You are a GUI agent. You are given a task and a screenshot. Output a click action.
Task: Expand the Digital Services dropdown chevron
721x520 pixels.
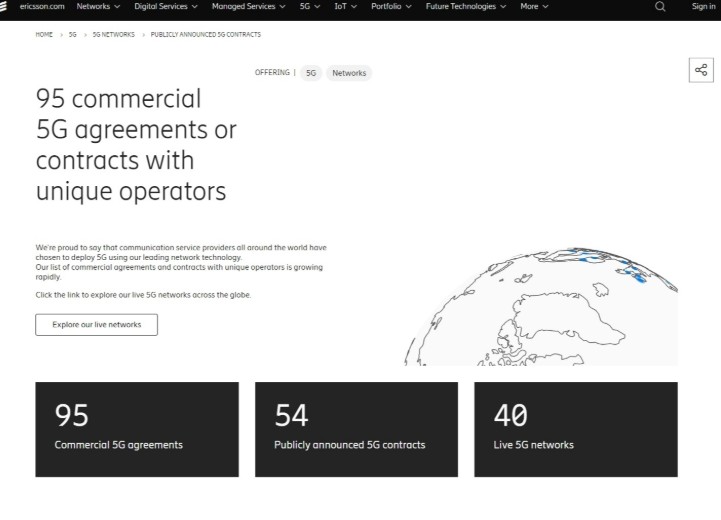(195, 7)
